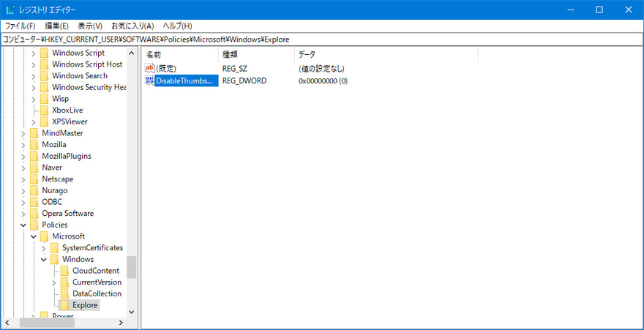Open the 編集(E) menu
The image size is (644, 330).
(x=56, y=26)
